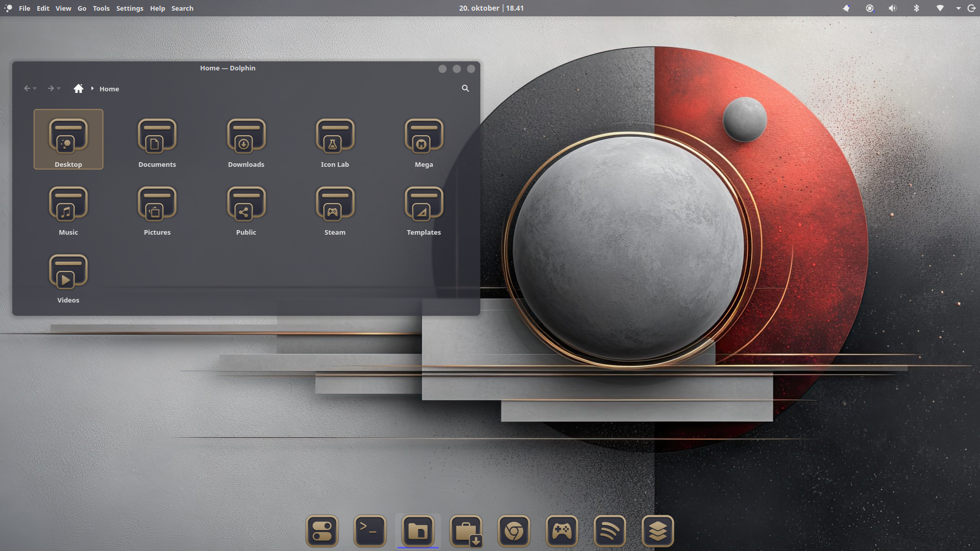
Task: Click the Dolphin search magnifier icon
Action: pyautogui.click(x=465, y=88)
